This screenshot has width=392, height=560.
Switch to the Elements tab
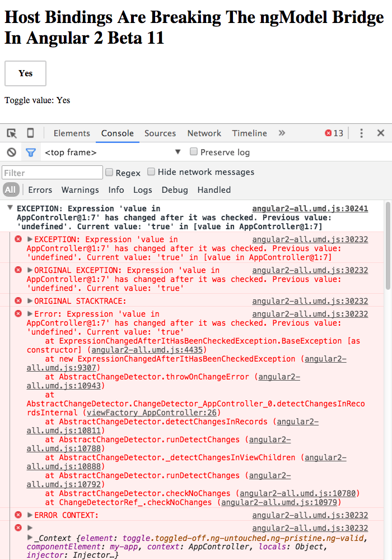tap(72, 133)
